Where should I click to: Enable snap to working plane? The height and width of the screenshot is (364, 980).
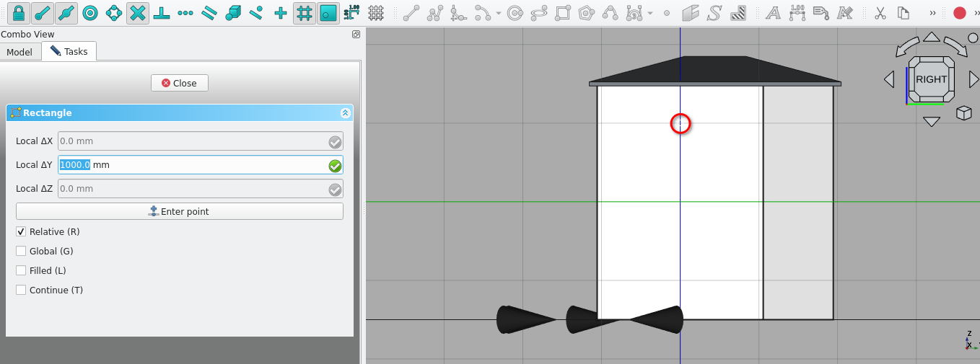point(328,13)
